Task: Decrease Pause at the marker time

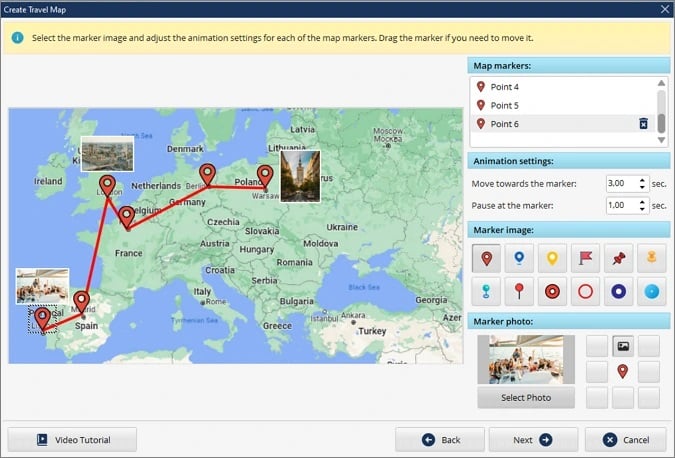Action: (x=642, y=209)
